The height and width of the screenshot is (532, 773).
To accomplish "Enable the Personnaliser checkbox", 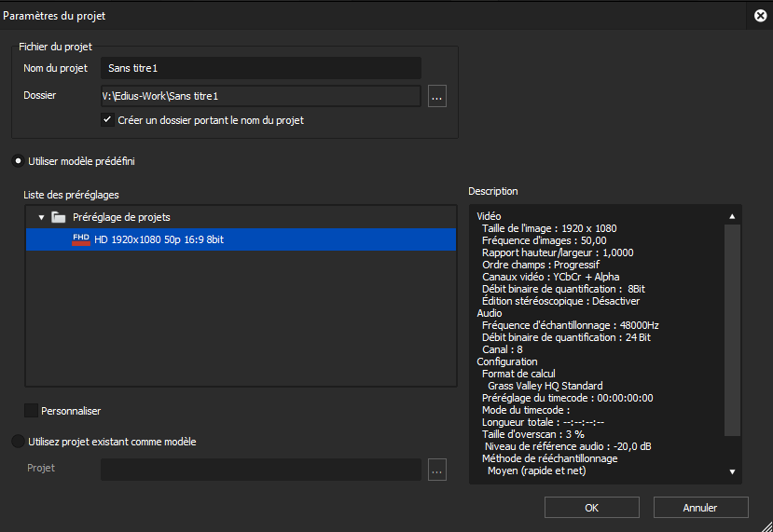I will (32, 410).
